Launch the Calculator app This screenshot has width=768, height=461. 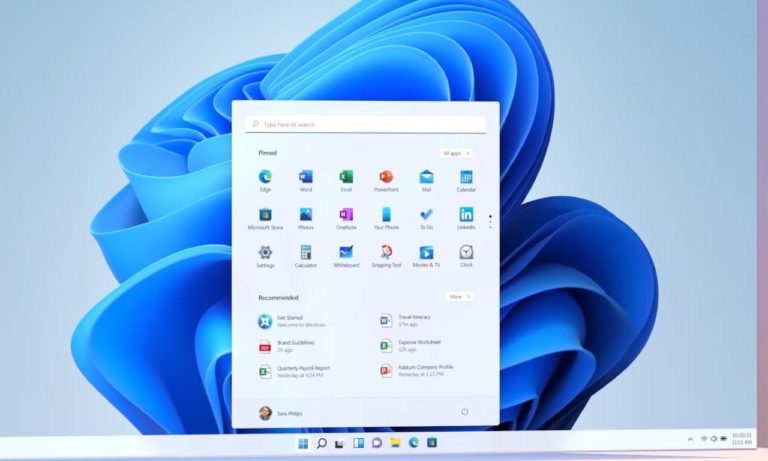[x=306, y=257]
